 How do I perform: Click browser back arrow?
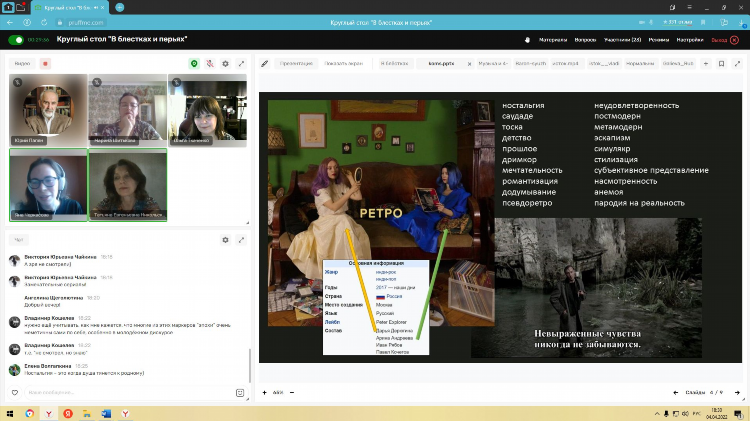point(10,22)
